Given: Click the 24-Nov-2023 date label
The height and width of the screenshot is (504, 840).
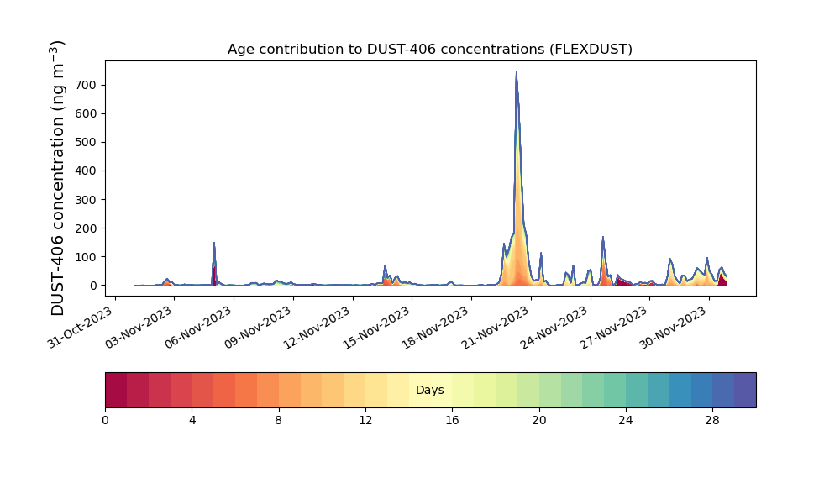Looking at the screenshot, I should coord(555,328).
